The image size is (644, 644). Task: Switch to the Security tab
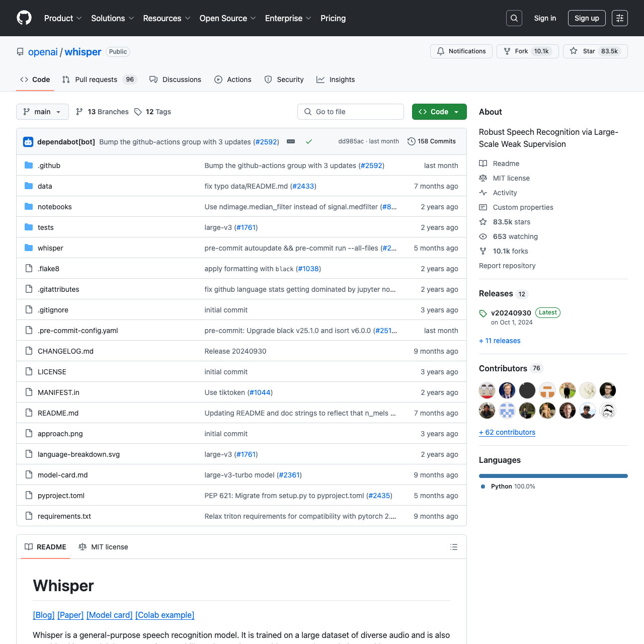point(284,79)
